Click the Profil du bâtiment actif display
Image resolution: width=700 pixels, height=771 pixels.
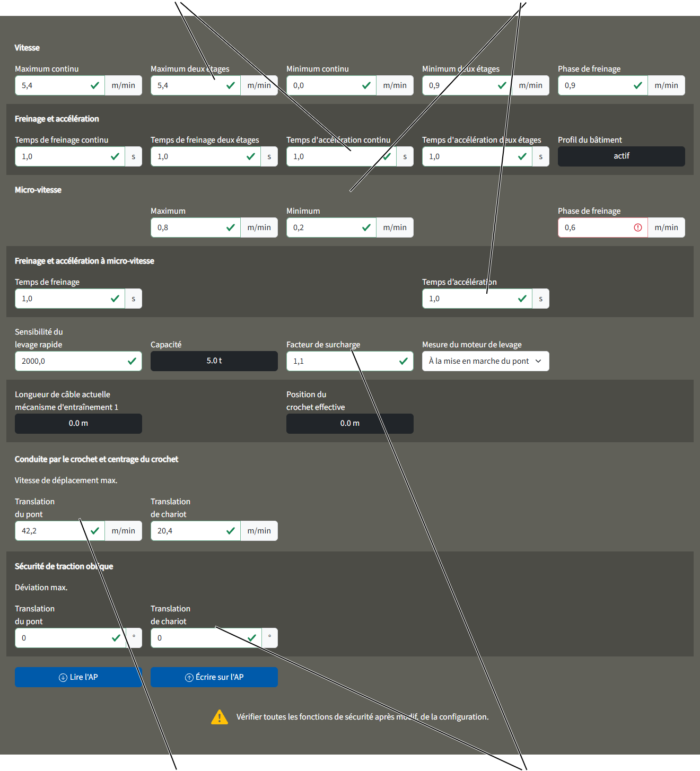point(622,156)
